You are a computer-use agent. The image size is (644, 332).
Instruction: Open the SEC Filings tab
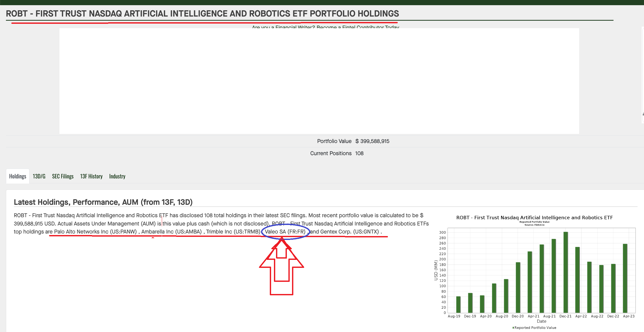63,176
